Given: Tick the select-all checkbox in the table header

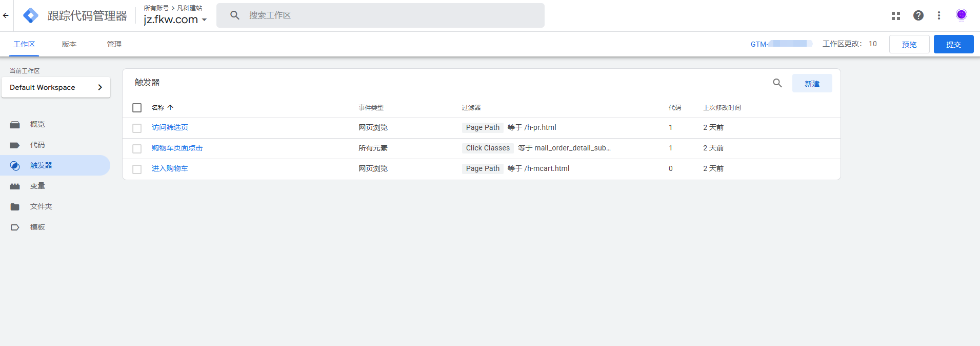Looking at the screenshot, I should tap(137, 108).
